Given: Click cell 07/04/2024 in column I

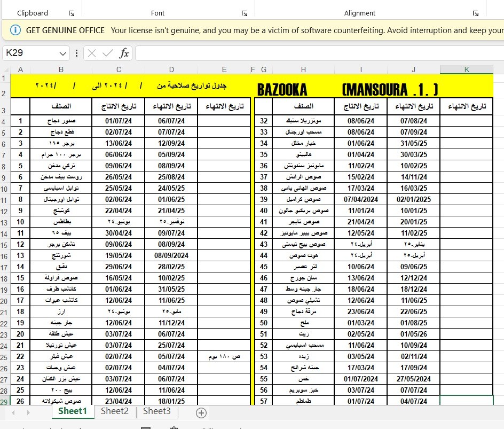Looking at the screenshot, I should pyautogui.click(x=361, y=199).
